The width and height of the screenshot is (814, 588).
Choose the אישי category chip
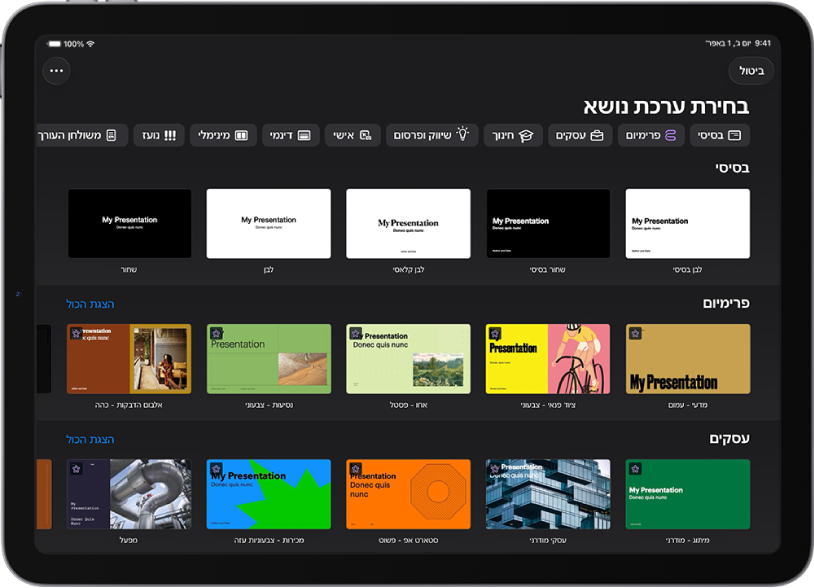click(352, 135)
